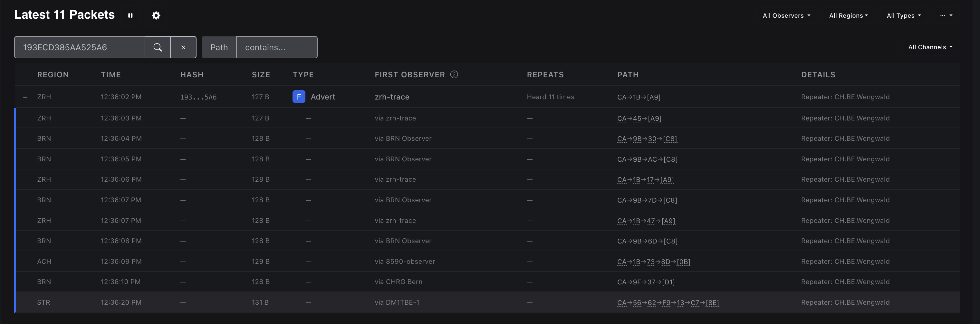Clear the packet search field

point(183,48)
